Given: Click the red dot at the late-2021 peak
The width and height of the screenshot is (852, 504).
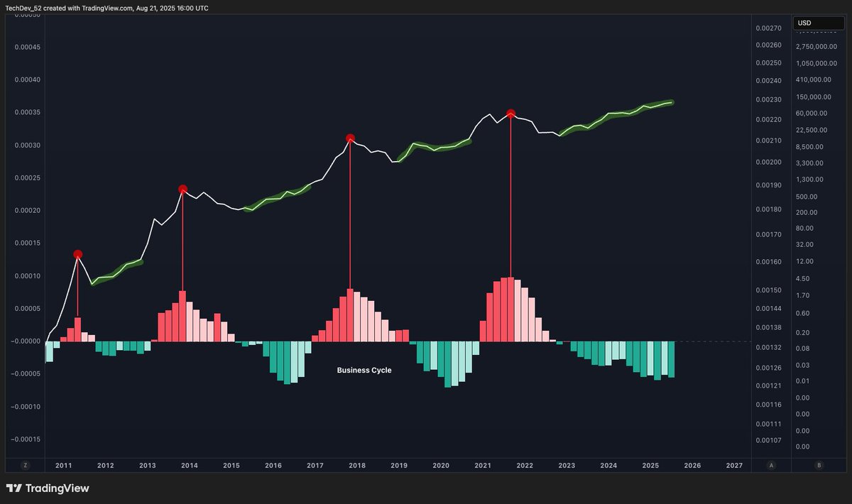Looking at the screenshot, I should pyautogui.click(x=510, y=114).
